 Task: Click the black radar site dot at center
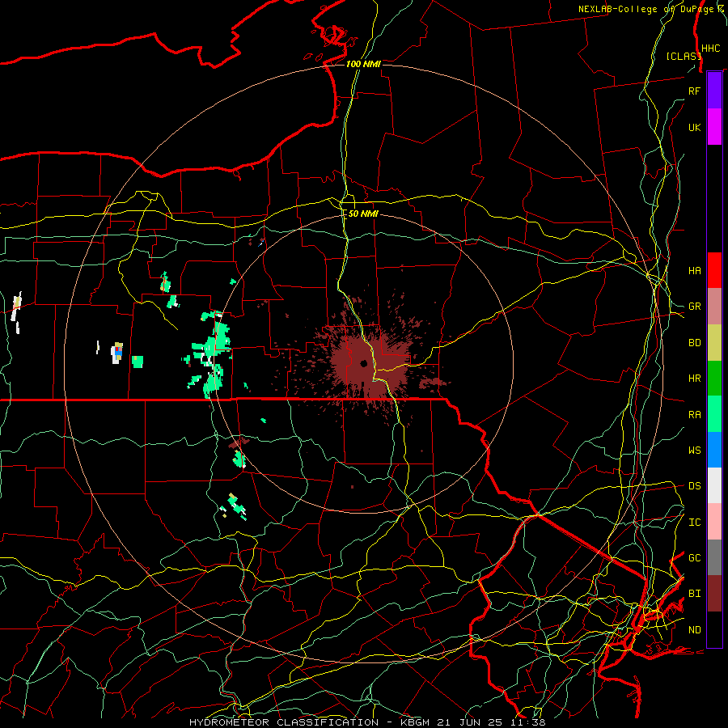(363, 363)
